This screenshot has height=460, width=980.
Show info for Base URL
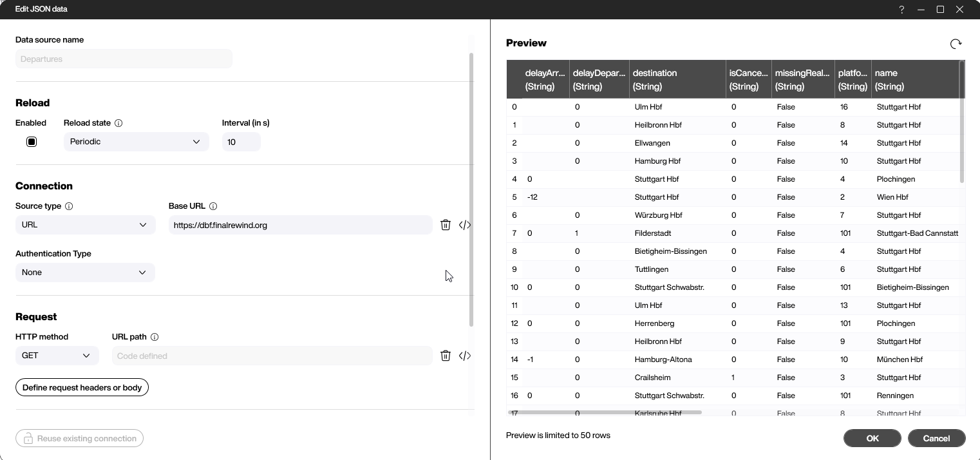pyautogui.click(x=213, y=206)
